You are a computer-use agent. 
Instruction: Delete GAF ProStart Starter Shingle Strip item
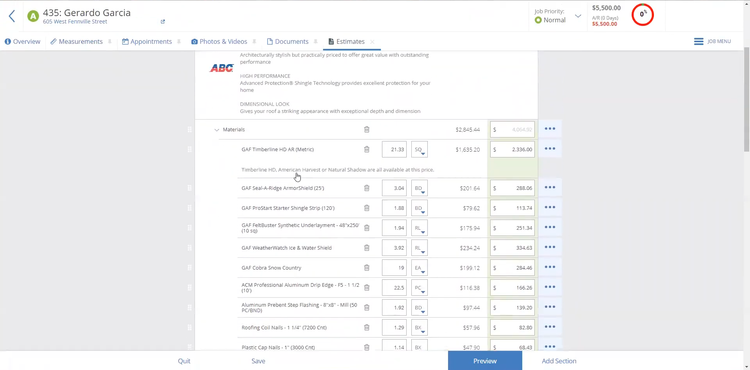(x=367, y=208)
